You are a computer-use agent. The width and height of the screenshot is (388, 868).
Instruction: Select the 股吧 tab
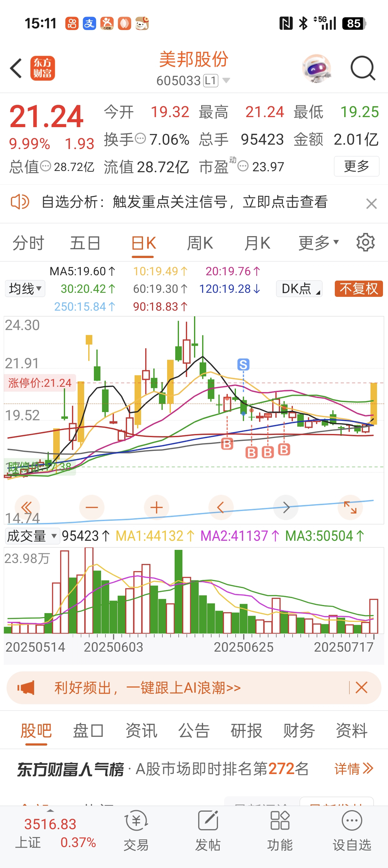[36, 731]
